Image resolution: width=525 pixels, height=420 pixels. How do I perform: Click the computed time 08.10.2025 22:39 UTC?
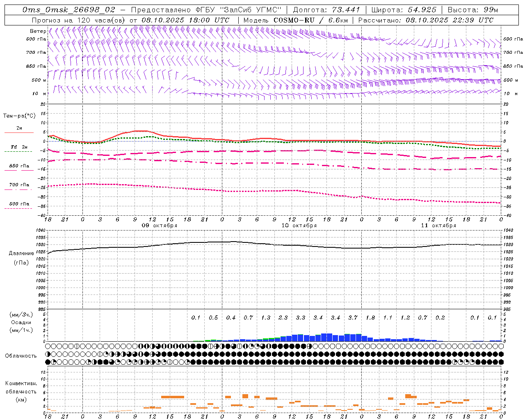pyautogui.click(x=450, y=20)
